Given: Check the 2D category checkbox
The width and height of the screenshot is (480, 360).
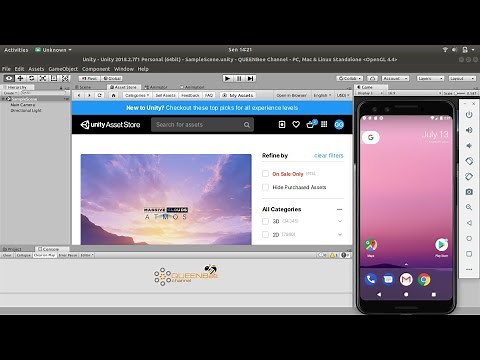Looking at the screenshot, I should click(265, 234).
